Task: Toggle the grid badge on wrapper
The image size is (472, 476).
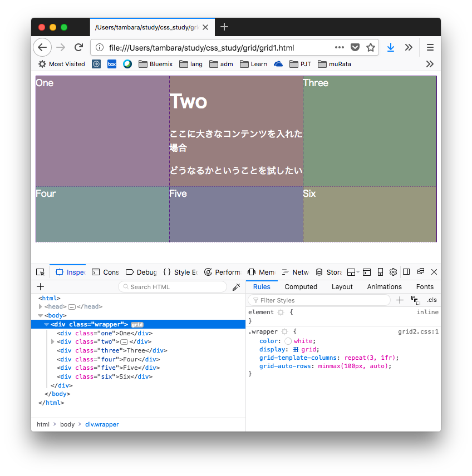Action: click(137, 325)
